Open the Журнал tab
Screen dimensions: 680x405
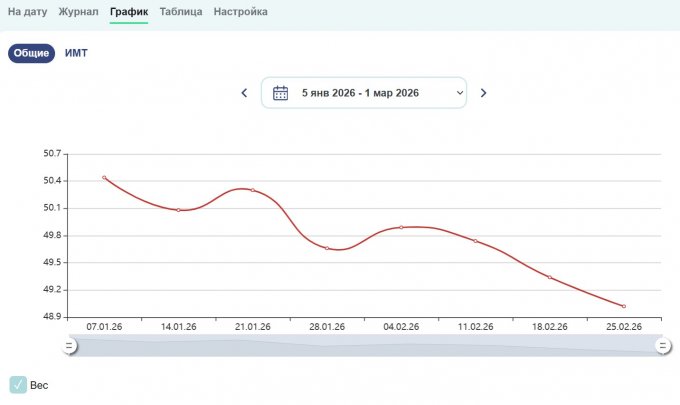[78, 12]
